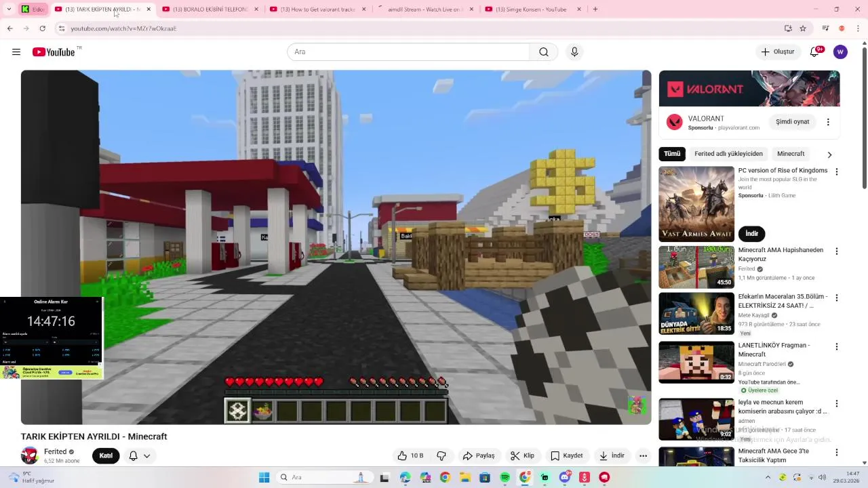This screenshot has height=488, width=868.
Task: Open a new browser tab with plus
Action: click(x=595, y=9)
